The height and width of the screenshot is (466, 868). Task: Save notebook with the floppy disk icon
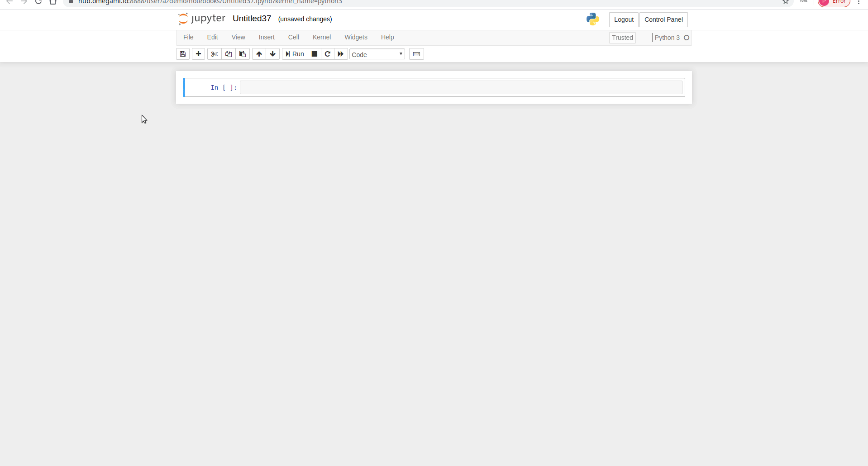pos(183,54)
